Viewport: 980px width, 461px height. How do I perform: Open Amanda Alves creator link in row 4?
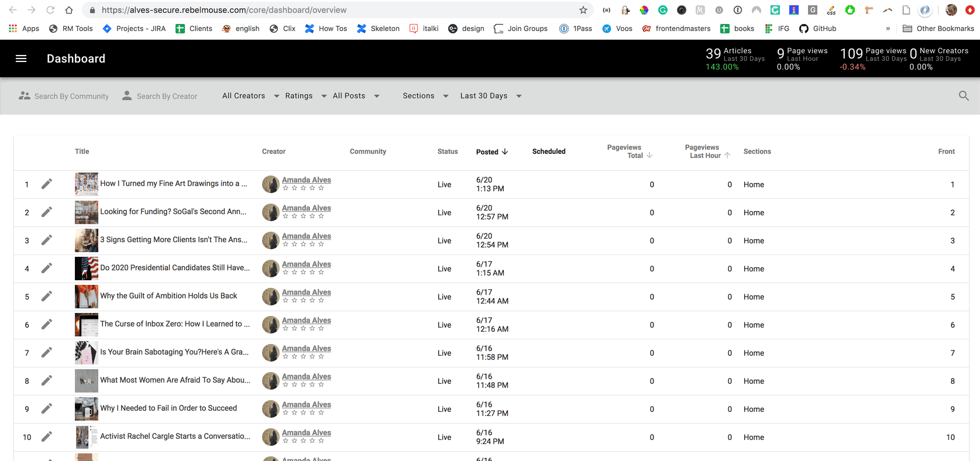click(x=306, y=264)
